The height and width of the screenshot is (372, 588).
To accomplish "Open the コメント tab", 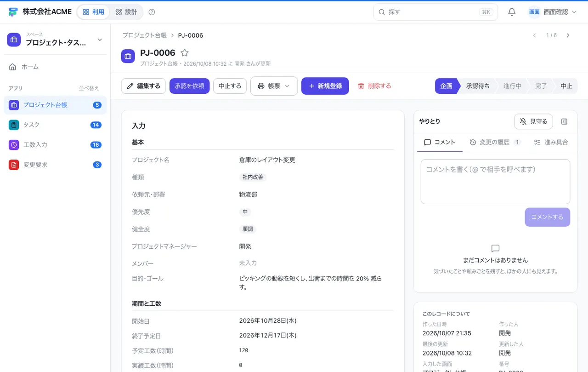I will point(440,142).
